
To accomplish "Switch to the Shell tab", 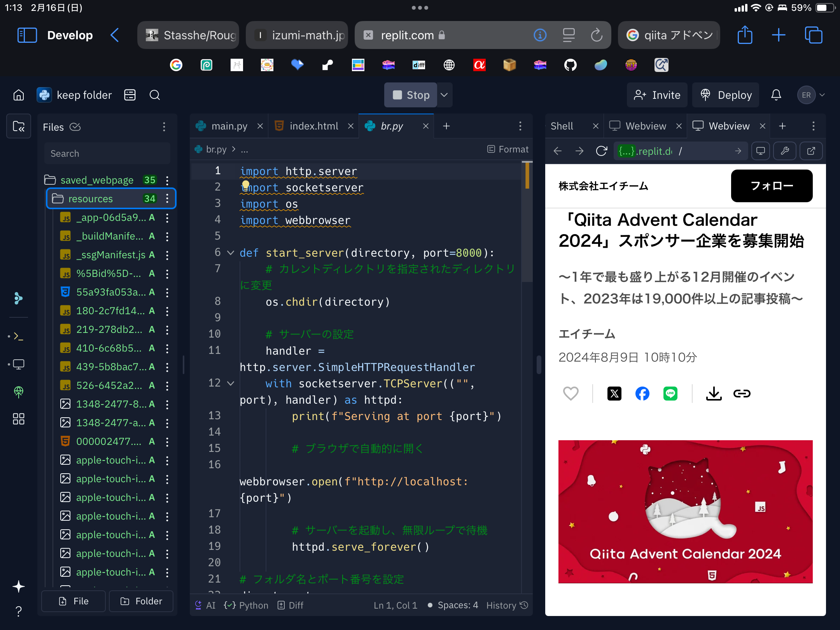I will click(562, 126).
